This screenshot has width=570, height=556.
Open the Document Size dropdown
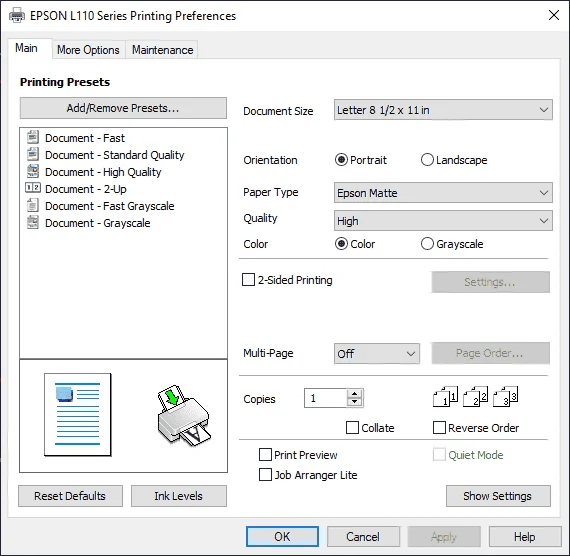tap(443, 110)
